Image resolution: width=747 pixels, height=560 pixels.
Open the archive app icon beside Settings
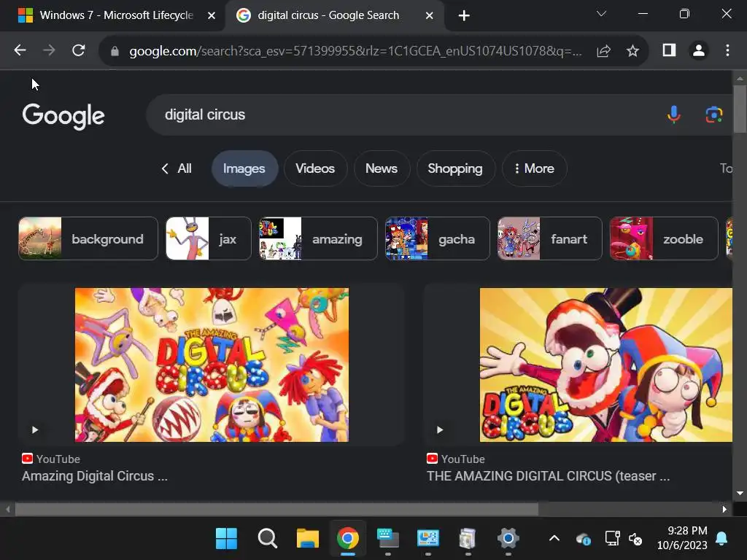468,539
